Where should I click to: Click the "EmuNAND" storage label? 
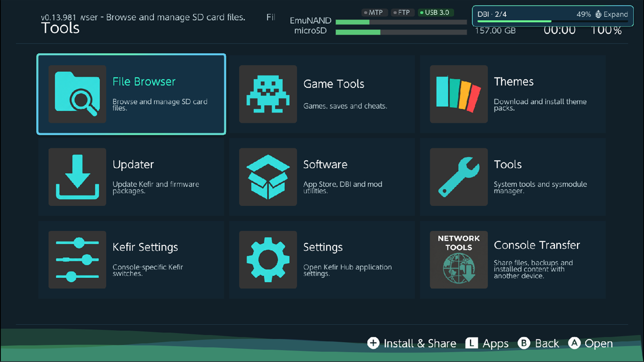[310, 21]
